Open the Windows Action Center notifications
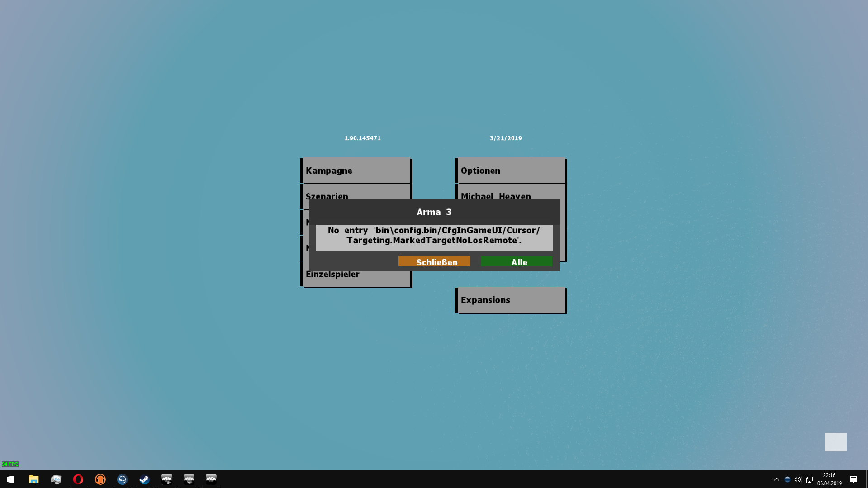This screenshot has height=488, width=868. 854,479
